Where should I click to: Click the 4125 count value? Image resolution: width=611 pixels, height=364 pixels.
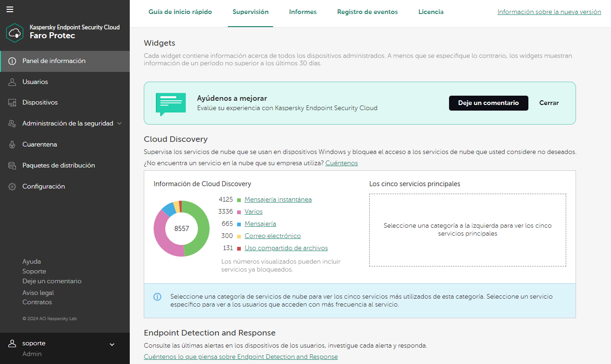click(x=226, y=200)
